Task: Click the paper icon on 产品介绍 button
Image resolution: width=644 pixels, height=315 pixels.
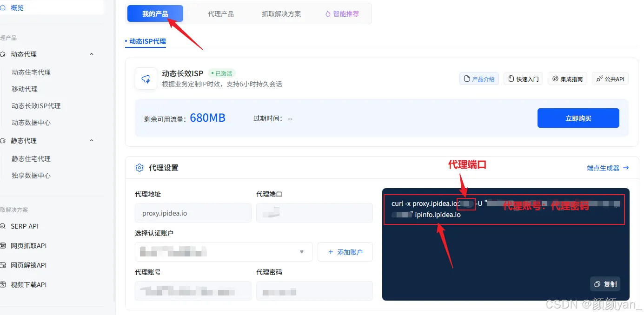Action: [x=466, y=79]
